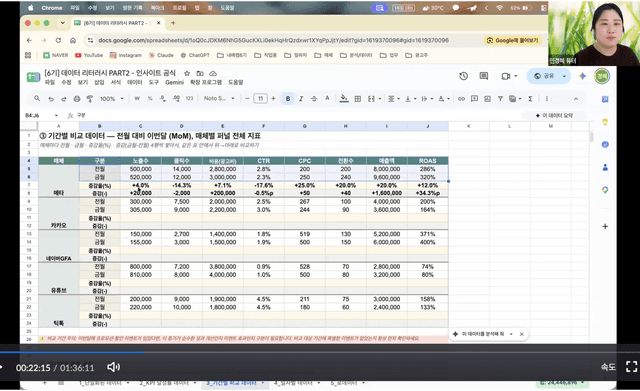Enter fullscreen on the video player
640x391 pixels.
[631, 367]
